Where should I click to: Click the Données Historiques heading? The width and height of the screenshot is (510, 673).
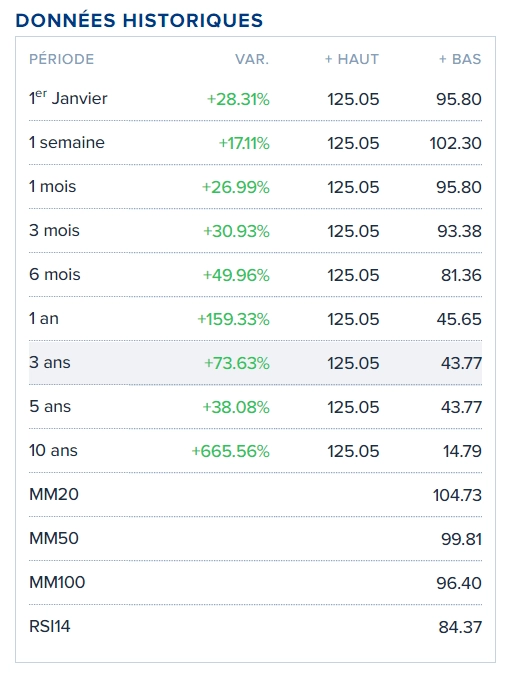click(139, 20)
